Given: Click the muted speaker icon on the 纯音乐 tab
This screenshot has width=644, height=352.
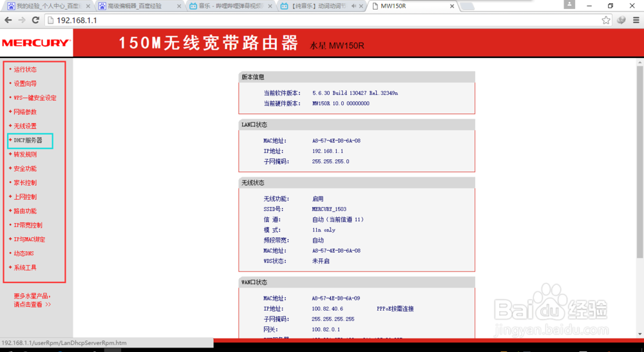Looking at the screenshot, I should pos(354,6).
